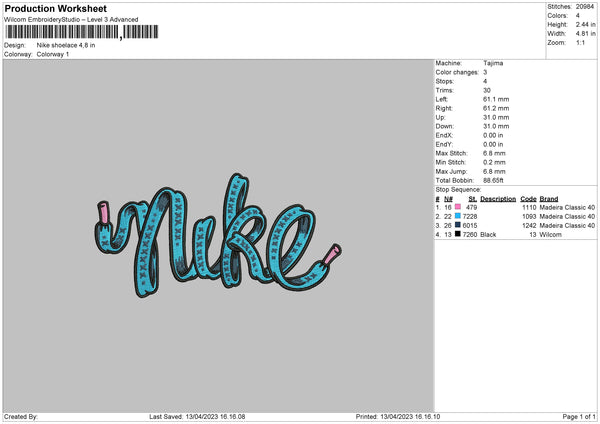
Task: Click the 'Black' description in row 4
Action: 488,235
